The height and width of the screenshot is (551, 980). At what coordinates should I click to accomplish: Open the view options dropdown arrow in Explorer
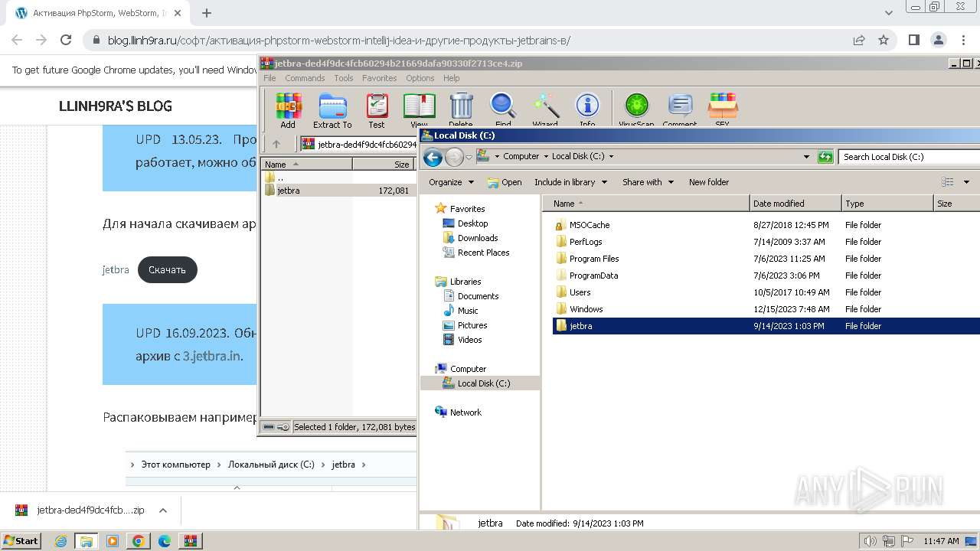pyautogui.click(x=966, y=182)
